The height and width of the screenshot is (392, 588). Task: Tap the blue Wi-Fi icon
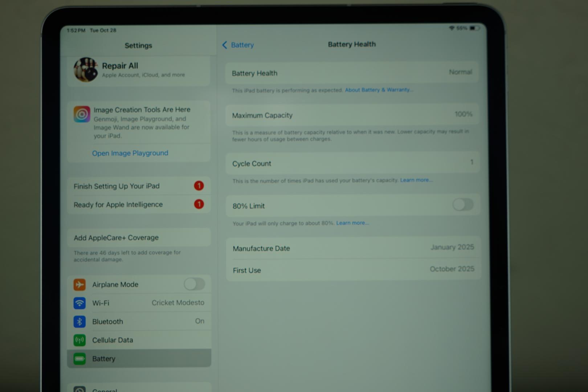pos(79,303)
